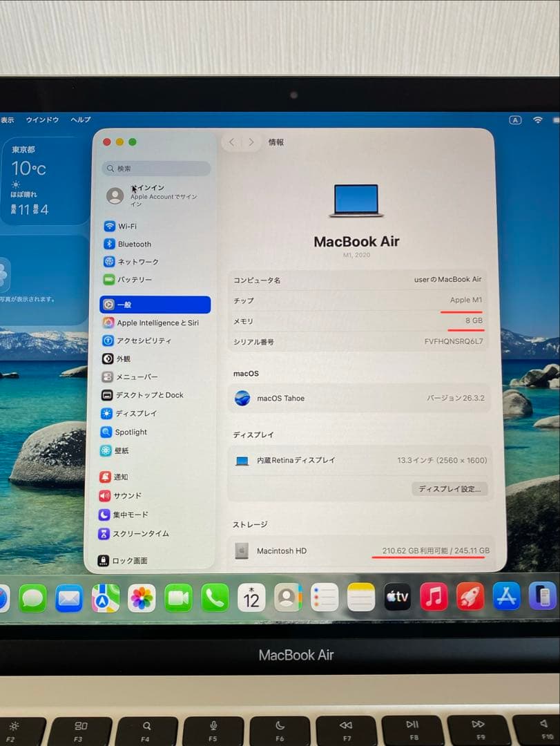Click the yellow minimize window button
560x746 pixels.
pyautogui.click(x=119, y=142)
